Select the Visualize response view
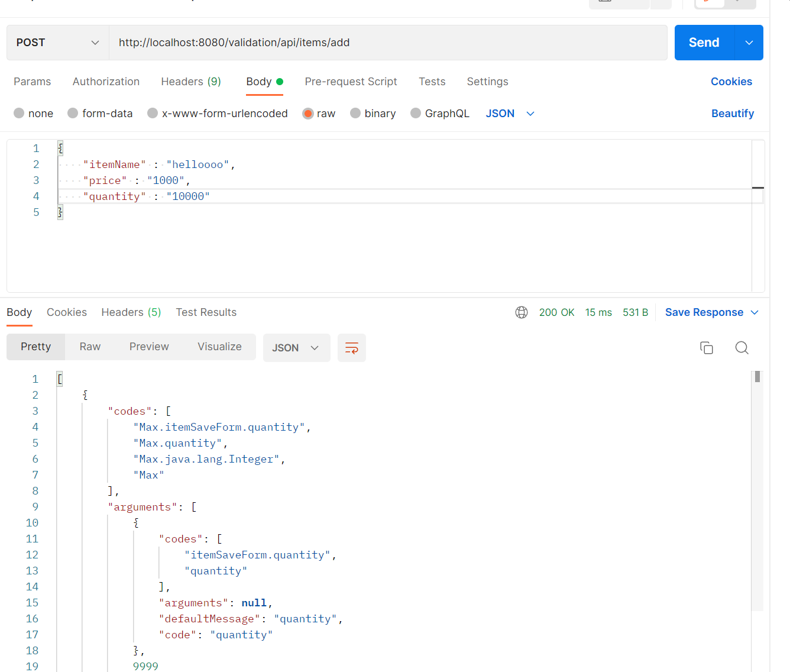The height and width of the screenshot is (672, 790). click(219, 347)
